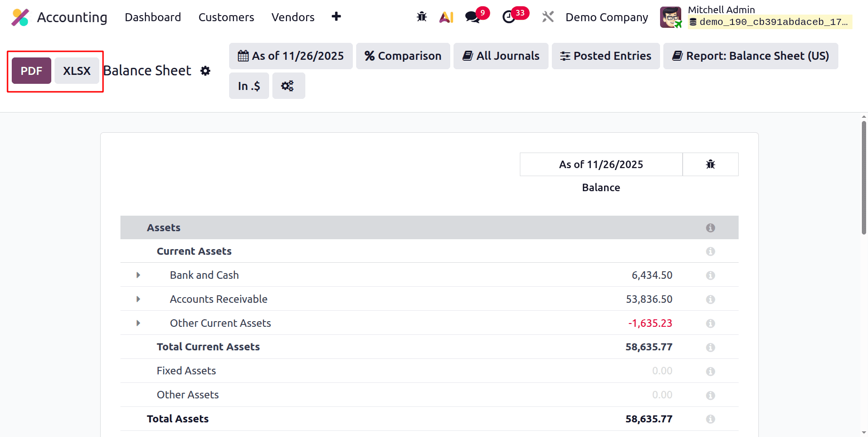
Task: Click the bug icon in column header
Action: point(710,164)
